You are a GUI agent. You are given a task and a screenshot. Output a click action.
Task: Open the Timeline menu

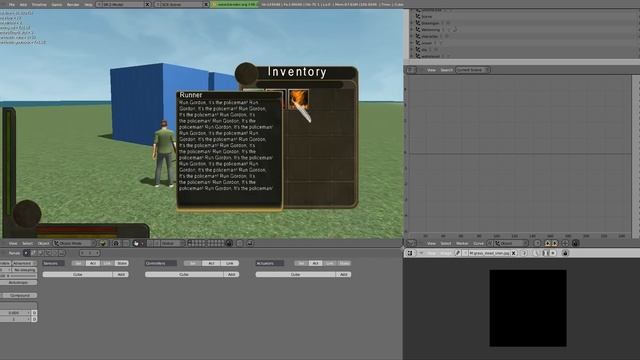[x=39, y=4]
